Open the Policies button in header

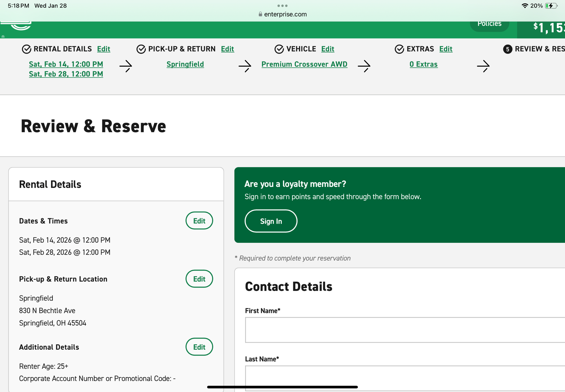coord(489,25)
